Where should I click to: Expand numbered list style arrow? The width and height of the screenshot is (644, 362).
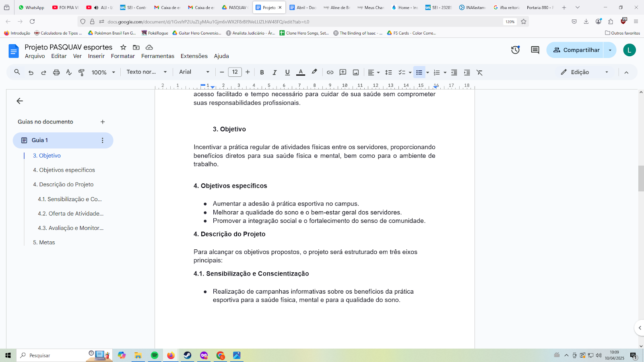pos(445,72)
